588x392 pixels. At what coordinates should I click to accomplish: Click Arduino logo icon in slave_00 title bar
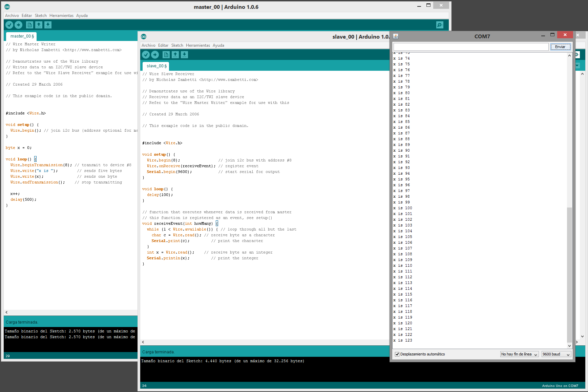pyautogui.click(x=144, y=37)
